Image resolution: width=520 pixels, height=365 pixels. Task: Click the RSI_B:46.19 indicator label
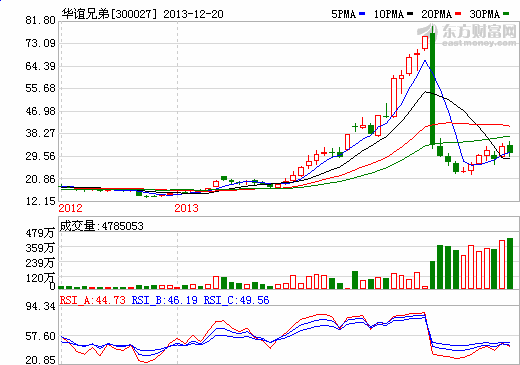[165, 300]
